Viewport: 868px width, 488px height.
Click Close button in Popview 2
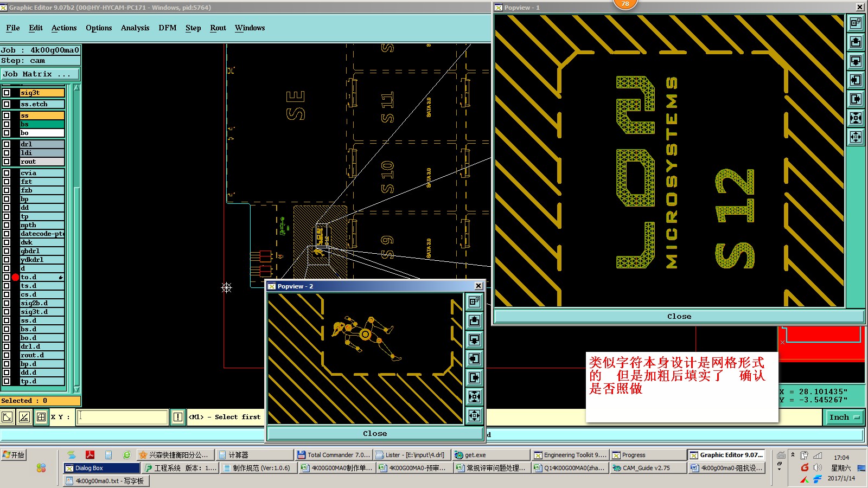point(375,433)
